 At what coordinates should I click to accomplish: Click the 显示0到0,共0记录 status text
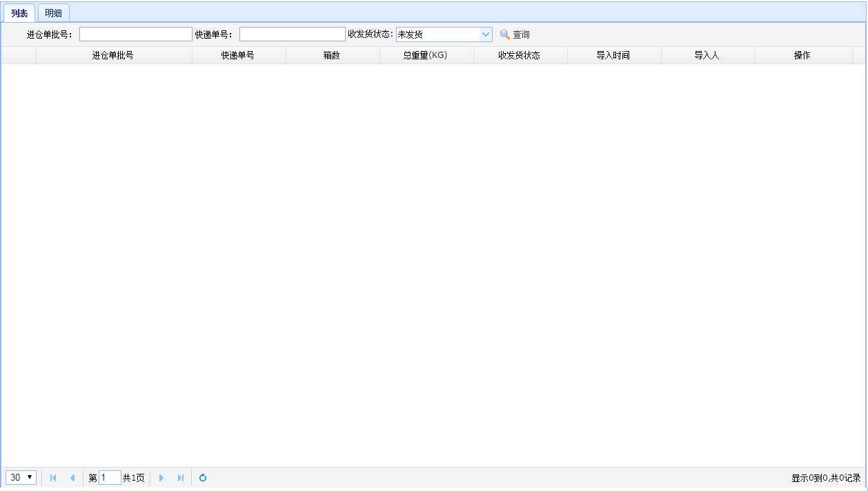(826, 478)
